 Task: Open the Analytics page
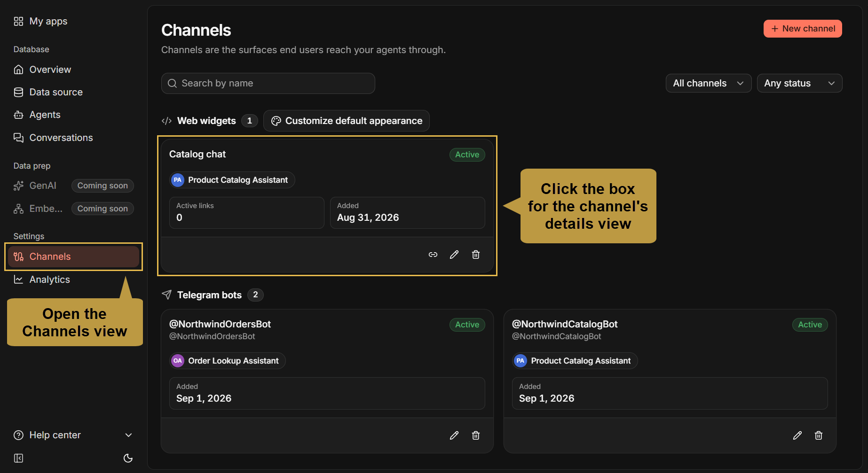73,279
